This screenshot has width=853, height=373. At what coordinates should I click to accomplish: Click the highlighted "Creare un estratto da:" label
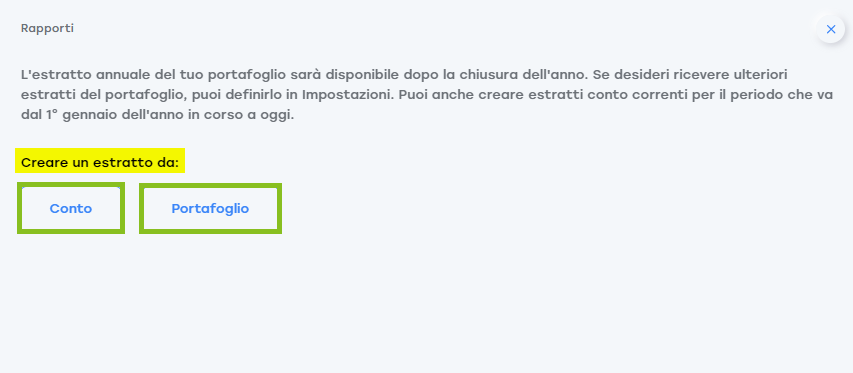pyautogui.click(x=100, y=162)
